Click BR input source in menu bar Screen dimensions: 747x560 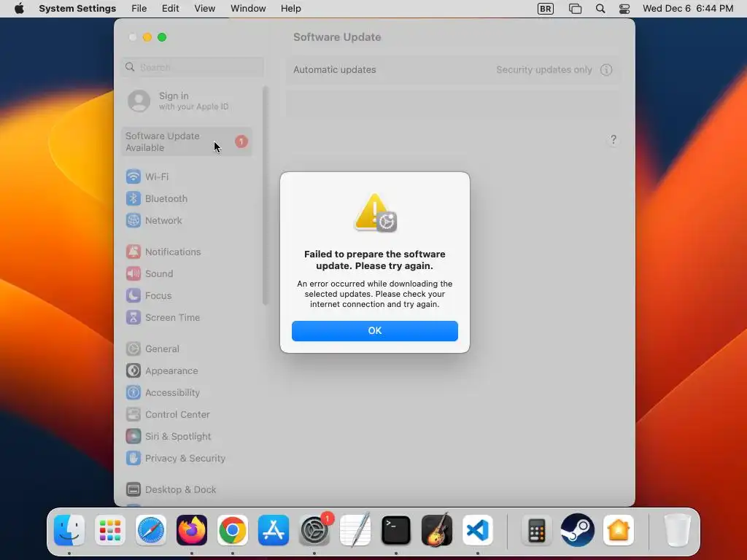546,9
